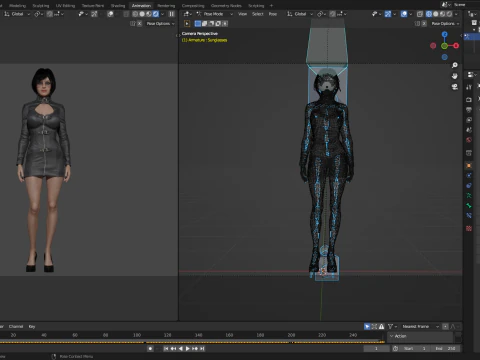Open the Bone properties tab icon
The image size is (480, 360).
click(469, 205)
